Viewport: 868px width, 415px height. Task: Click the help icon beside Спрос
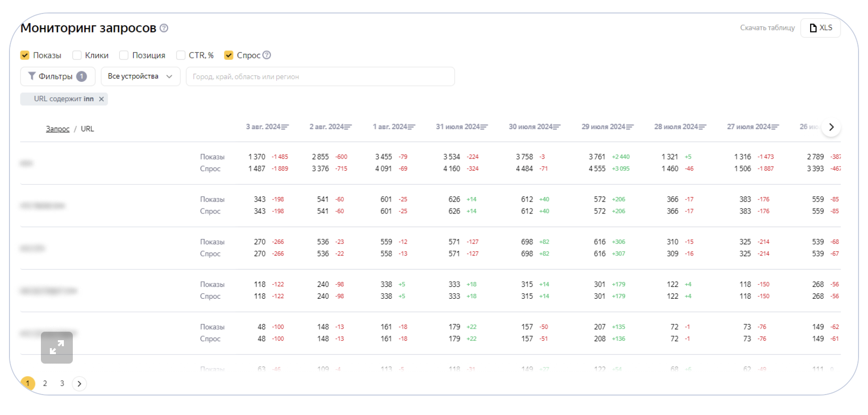267,55
